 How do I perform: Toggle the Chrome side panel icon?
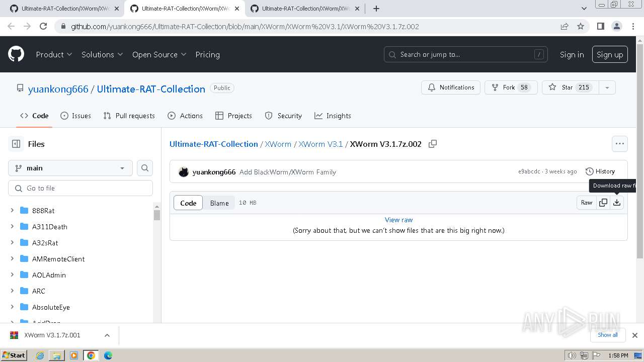pyautogui.click(x=600, y=26)
